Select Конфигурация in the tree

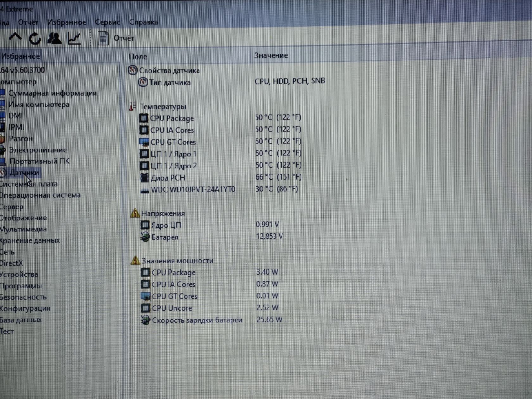[25, 308]
